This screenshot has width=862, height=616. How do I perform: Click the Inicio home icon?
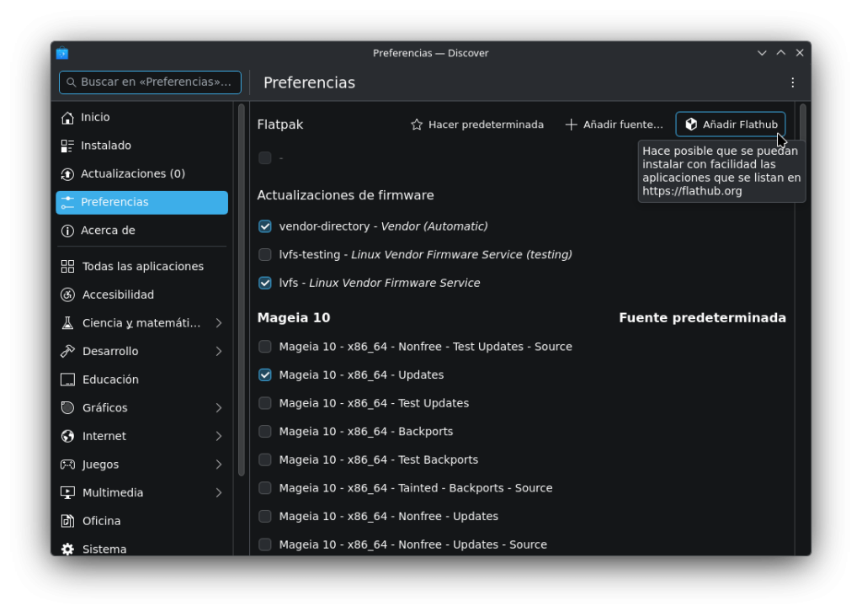pos(67,118)
